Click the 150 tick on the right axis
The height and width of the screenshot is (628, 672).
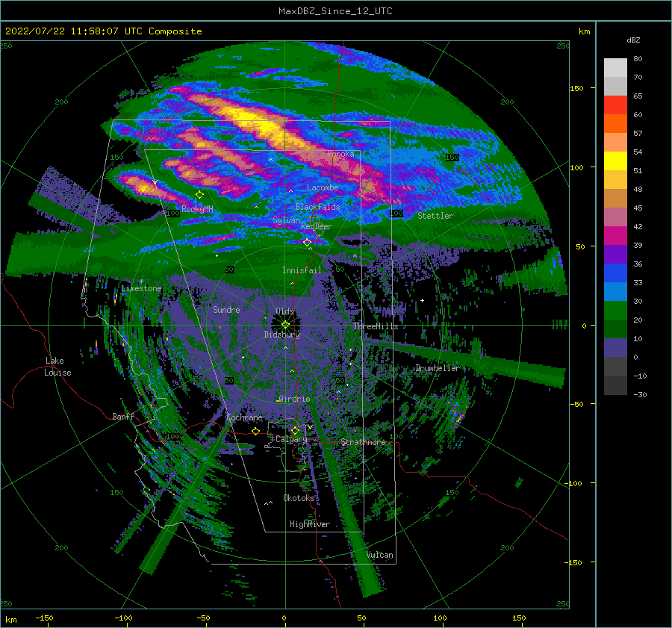click(x=576, y=88)
